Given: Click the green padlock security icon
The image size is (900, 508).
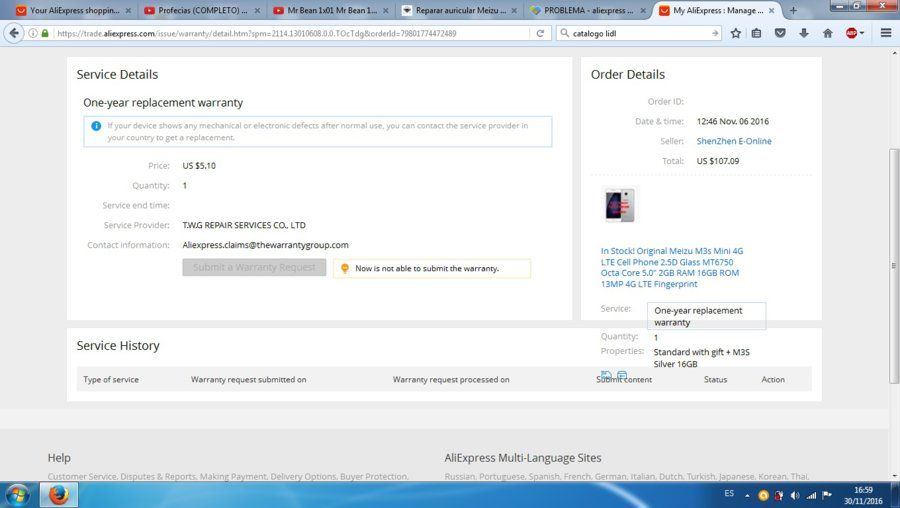Looking at the screenshot, I should click(x=45, y=33).
